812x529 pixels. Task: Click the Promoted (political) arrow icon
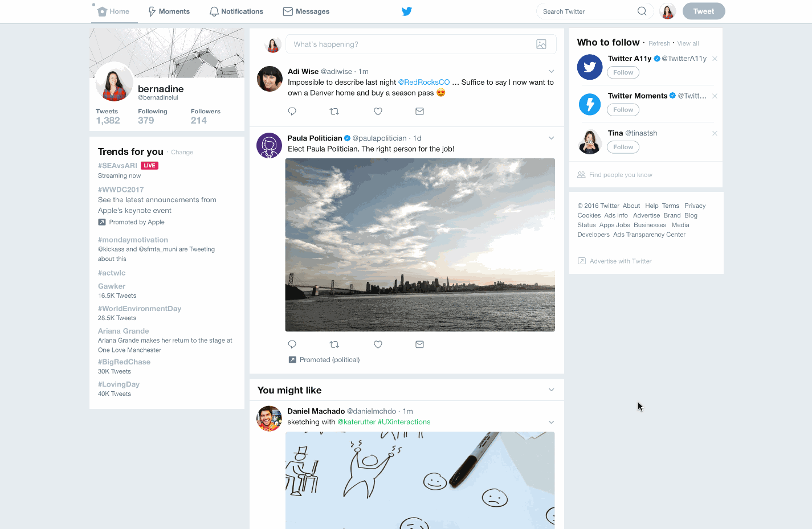click(x=292, y=360)
